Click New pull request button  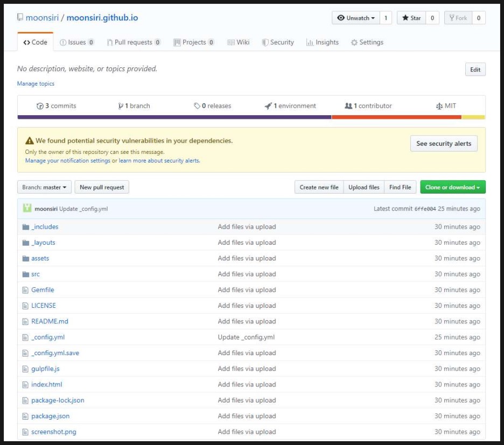[x=102, y=187]
